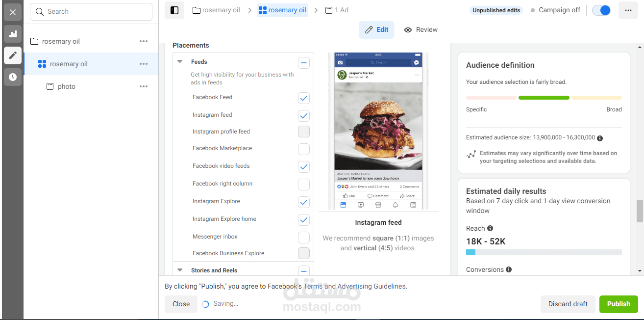The width and height of the screenshot is (644, 320).
Task: Click the 'Audience definition' heading
Action: point(500,65)
